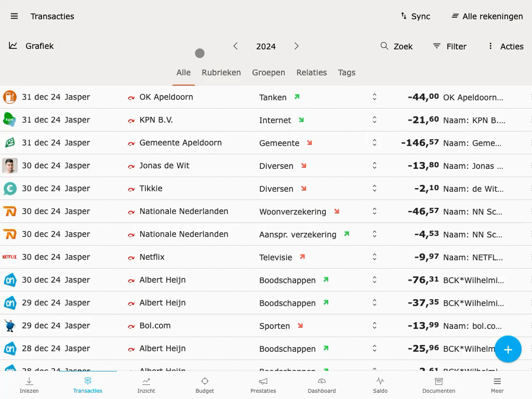Open the hamburger menu next to Transacties
Viewport: 532px width, 399px height.
click(14, 16)
